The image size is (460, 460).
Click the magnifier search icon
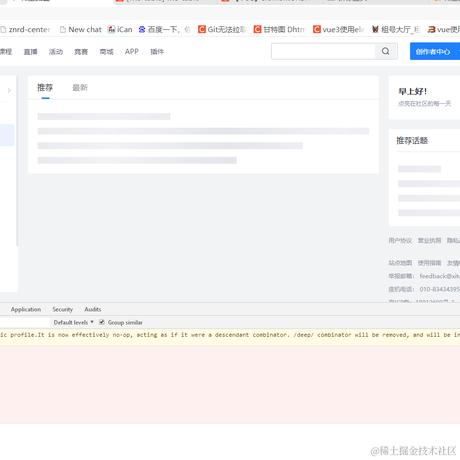click(x=386, y=51)
